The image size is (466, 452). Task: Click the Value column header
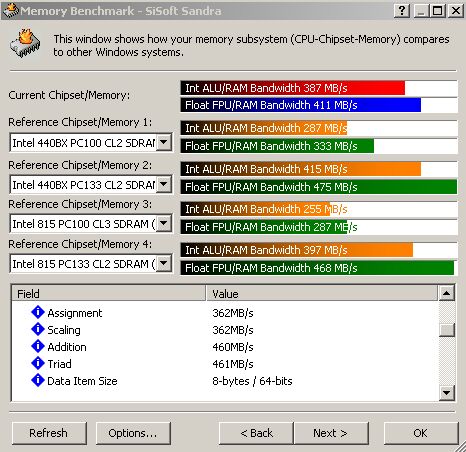pyautogui.click(x=322, y=294)
